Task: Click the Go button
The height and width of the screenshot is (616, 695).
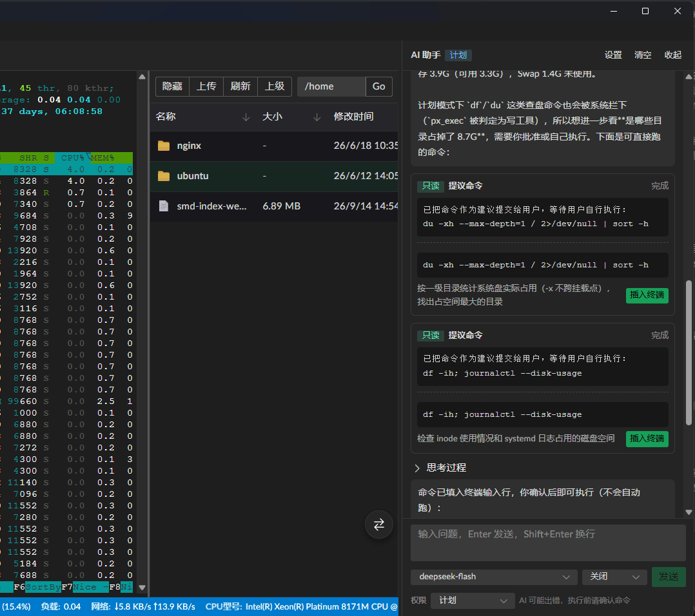Action: (379, 86)
